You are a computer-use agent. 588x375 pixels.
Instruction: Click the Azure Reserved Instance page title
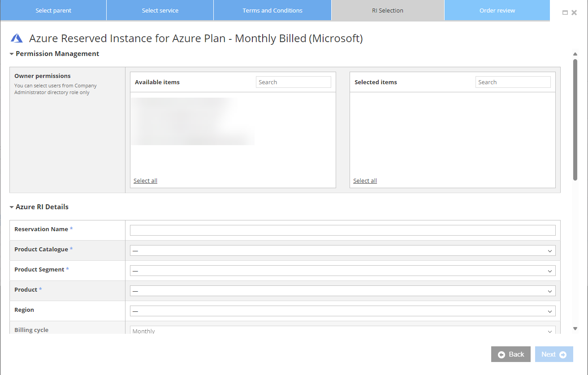(x=196, y=38)
